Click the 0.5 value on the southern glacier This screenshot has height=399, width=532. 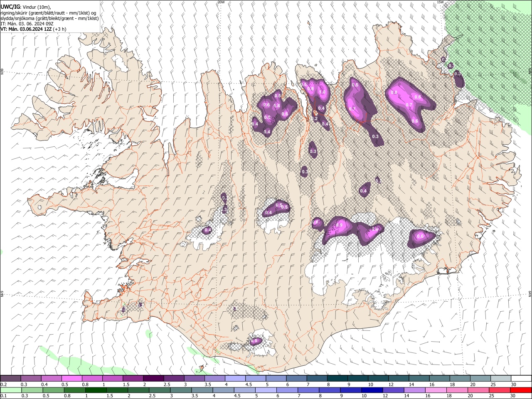click(255, 341)
